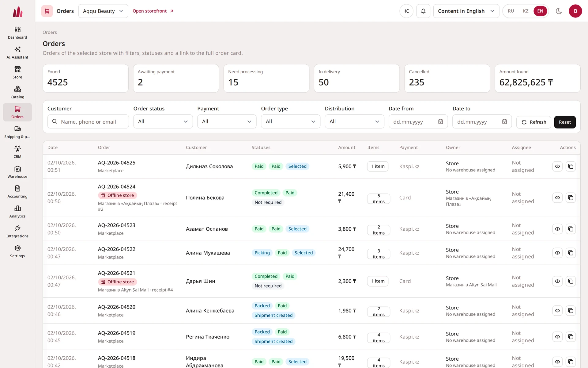Go to Store in the sidebar
The width and height of the screenshot is (588, 368).
(x=17, y=73)
